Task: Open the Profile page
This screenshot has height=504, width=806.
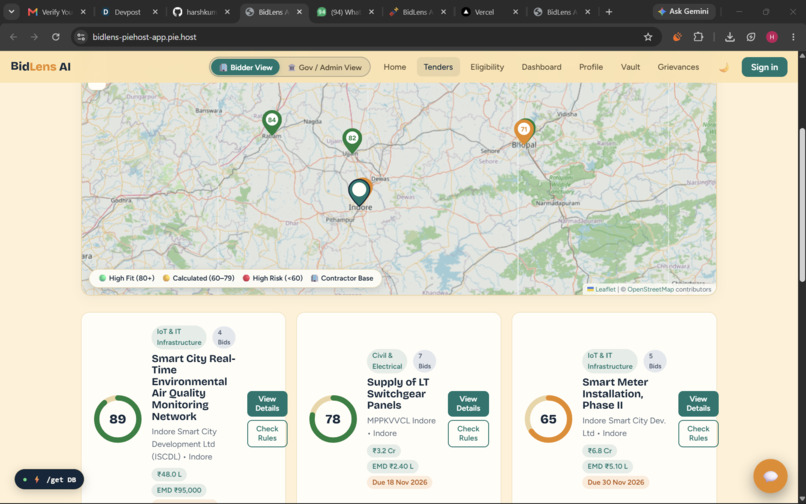Action: (591, 67)
